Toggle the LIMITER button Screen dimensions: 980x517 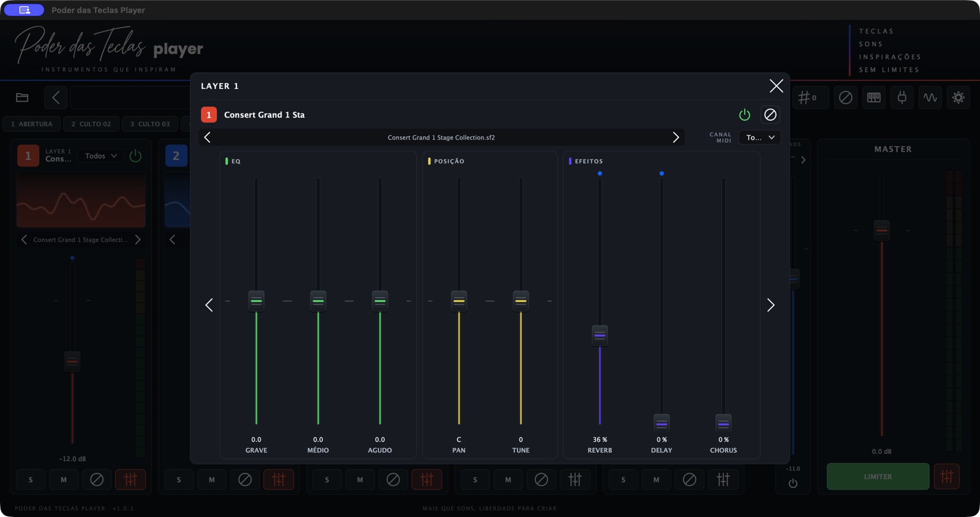click(878, 477)
